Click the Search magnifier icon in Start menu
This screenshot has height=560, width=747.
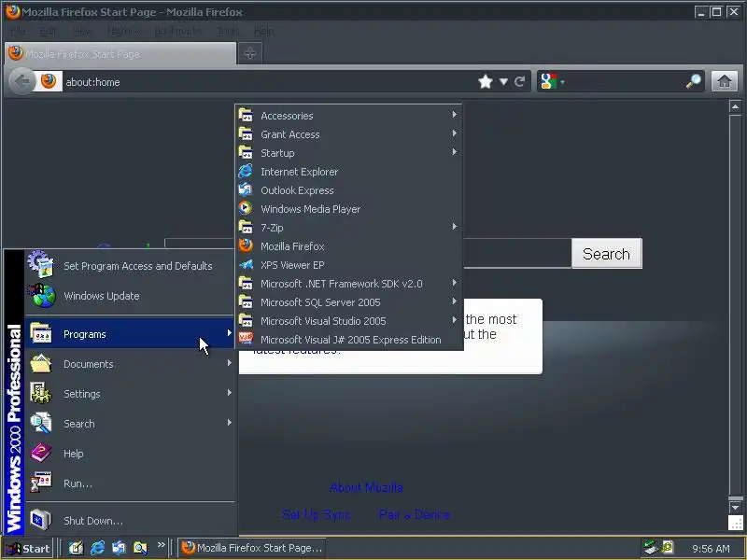41,424
